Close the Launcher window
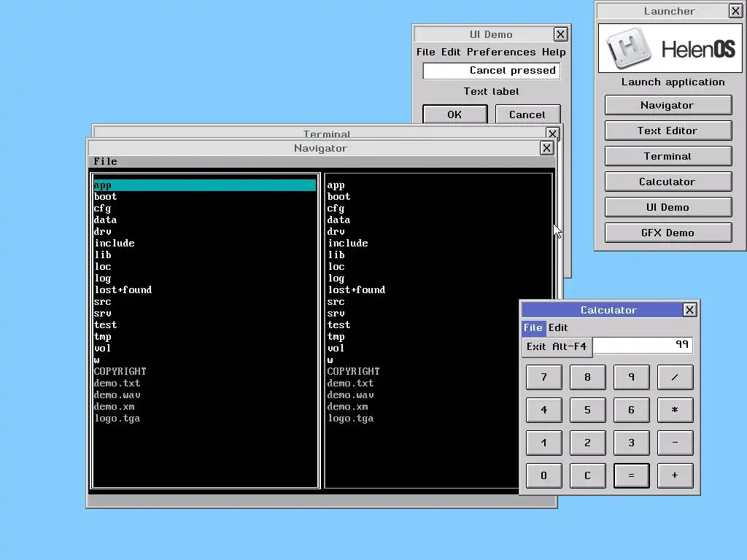Screen dimensions: 747x560 tap(735, 11)
